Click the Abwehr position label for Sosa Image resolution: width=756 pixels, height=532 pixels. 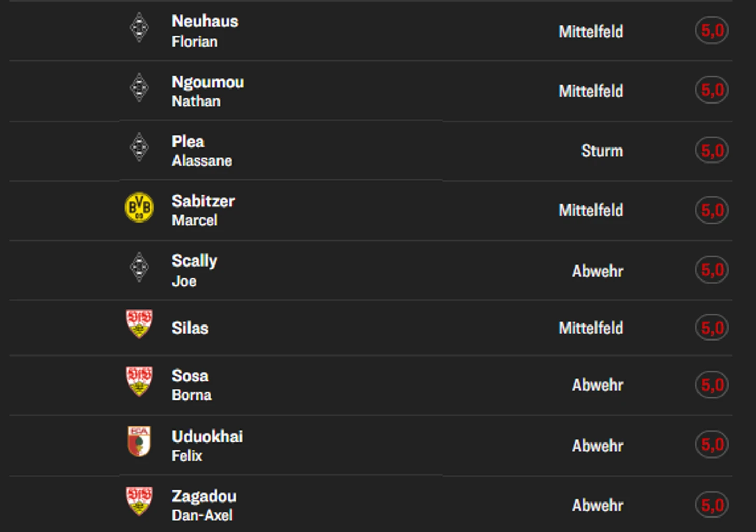(x=597, y=385)
